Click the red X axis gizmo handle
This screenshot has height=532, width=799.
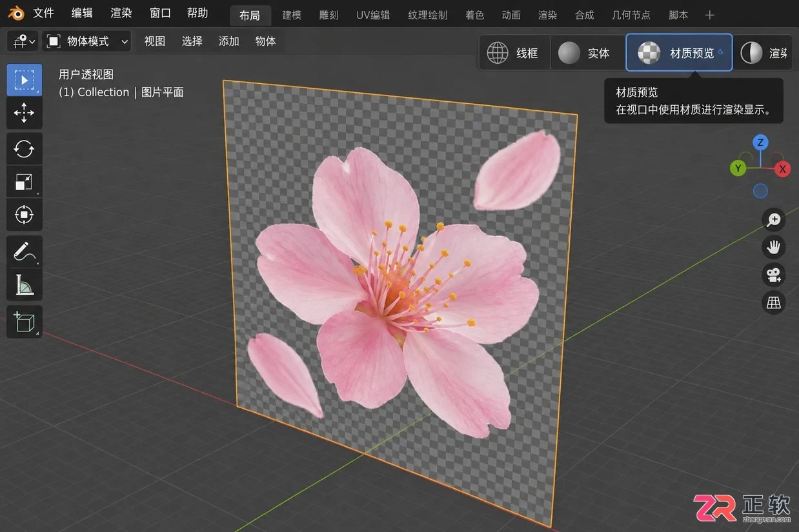coord(782,169)
